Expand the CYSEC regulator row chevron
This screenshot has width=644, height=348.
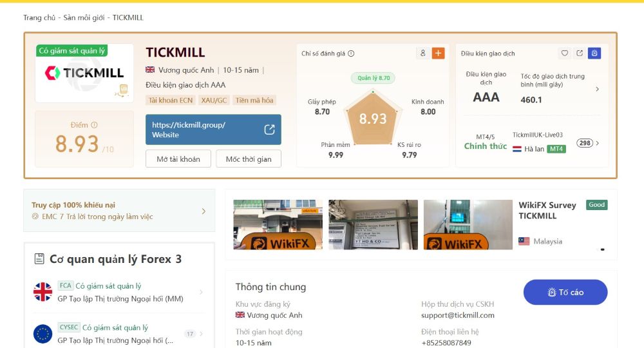201,334
